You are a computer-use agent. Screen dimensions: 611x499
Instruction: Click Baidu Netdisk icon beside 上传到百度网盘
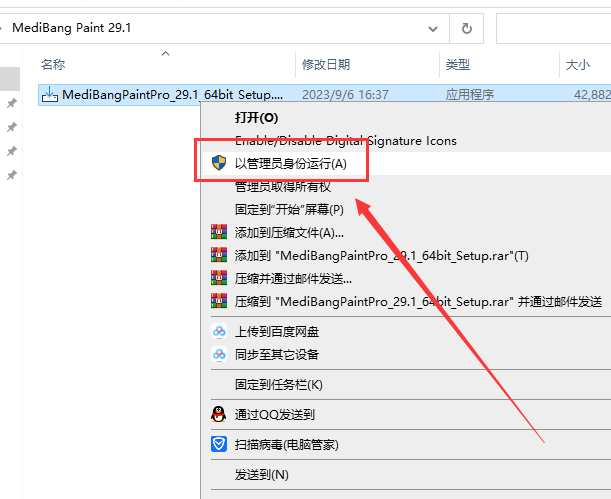[219, 331]
